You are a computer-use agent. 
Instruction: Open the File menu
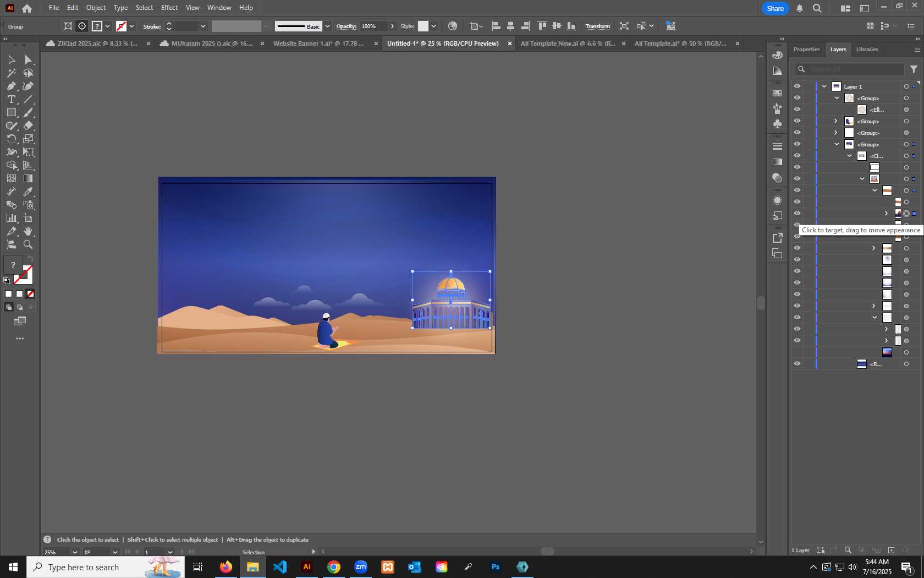(54, 8)
